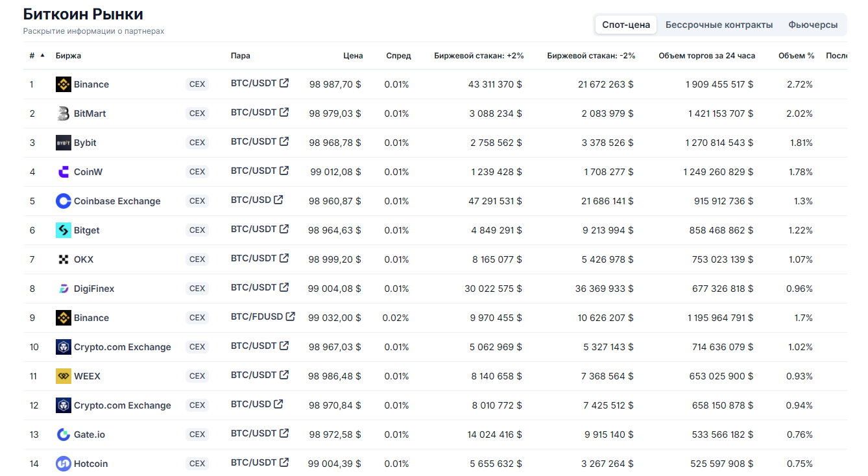Open the BitMart exchange name link
Viewport: 868px width, 476px height.
(x=90, y=113)
